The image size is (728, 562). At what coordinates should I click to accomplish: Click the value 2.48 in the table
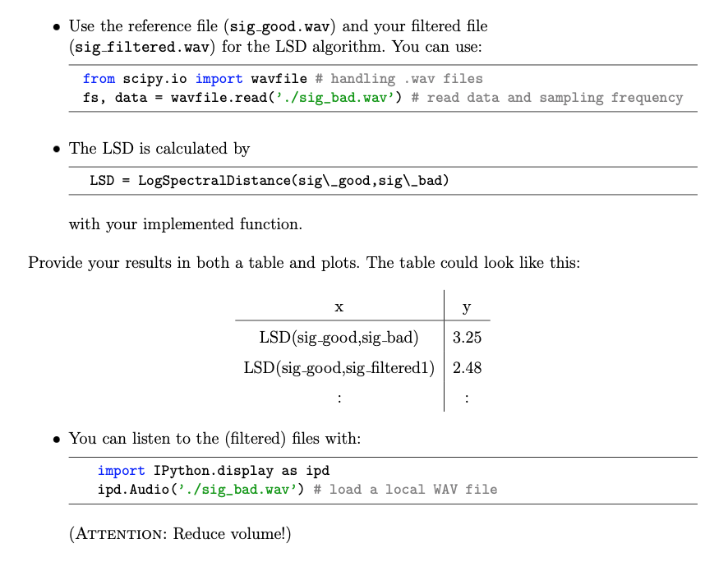click(467, 367)
